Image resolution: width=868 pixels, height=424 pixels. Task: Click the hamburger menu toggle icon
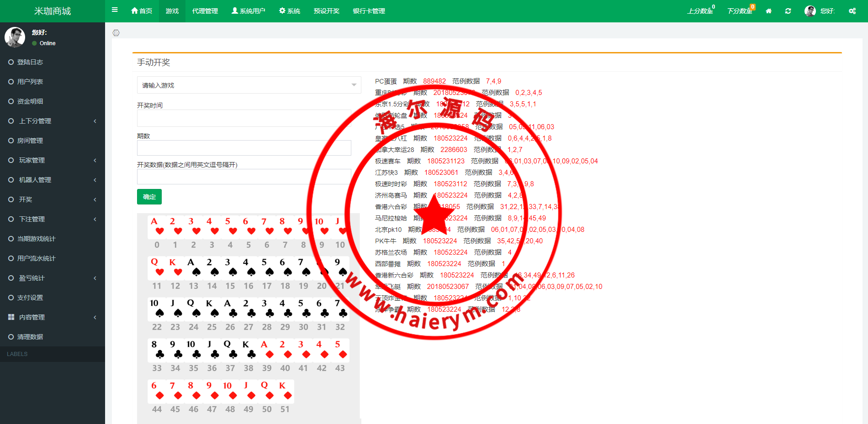(115, 10)
